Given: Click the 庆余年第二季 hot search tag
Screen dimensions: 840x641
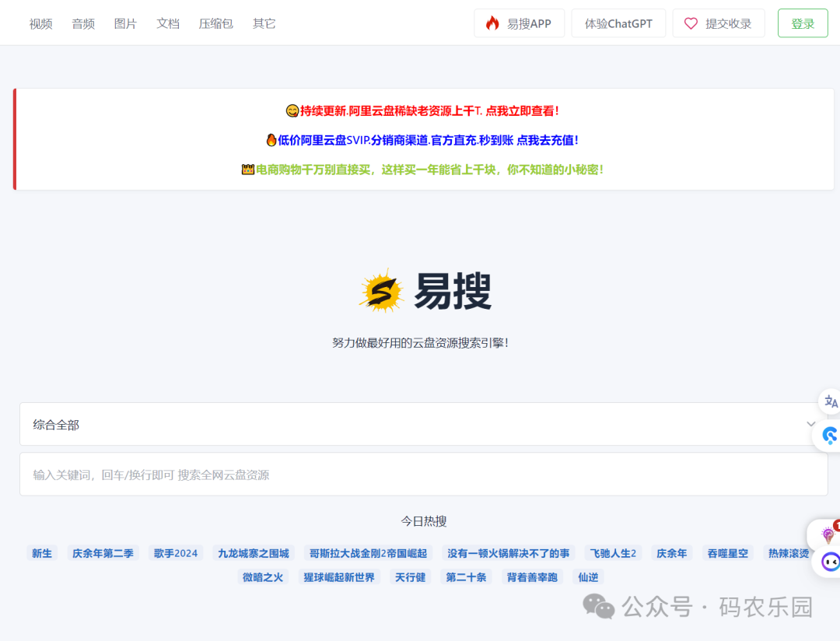Looking at the screenshot, I should [102, 552].
